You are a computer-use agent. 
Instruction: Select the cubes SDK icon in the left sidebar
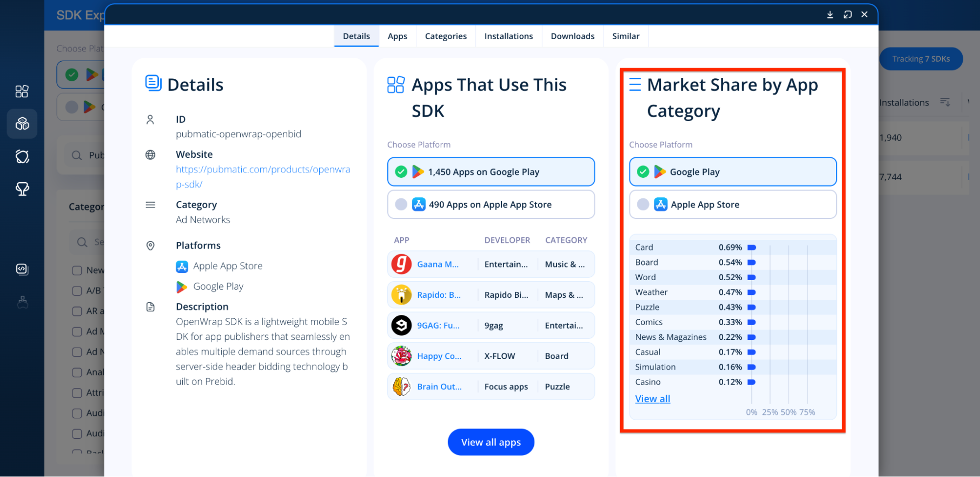pos(22,123)
